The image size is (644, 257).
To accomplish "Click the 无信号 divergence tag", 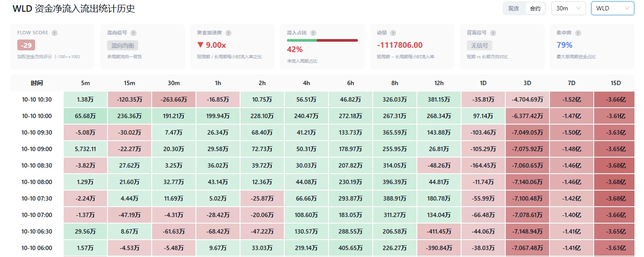I will 479,46.
